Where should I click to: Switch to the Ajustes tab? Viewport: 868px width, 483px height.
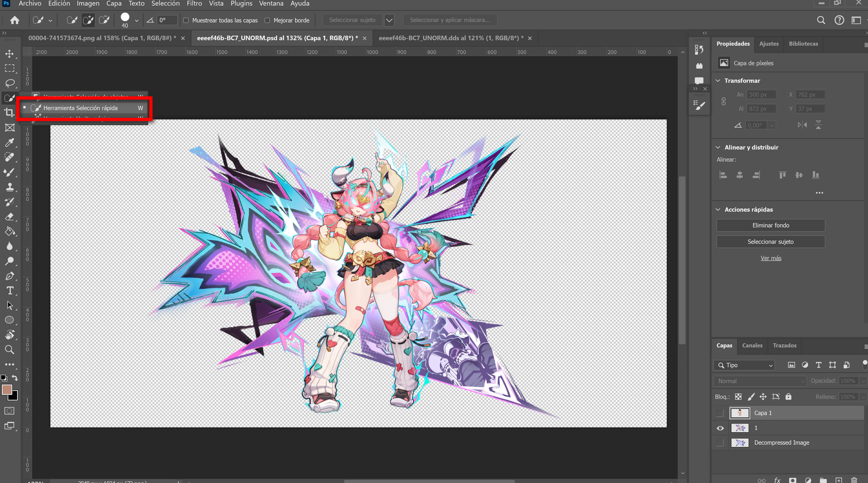click(769, 44)
